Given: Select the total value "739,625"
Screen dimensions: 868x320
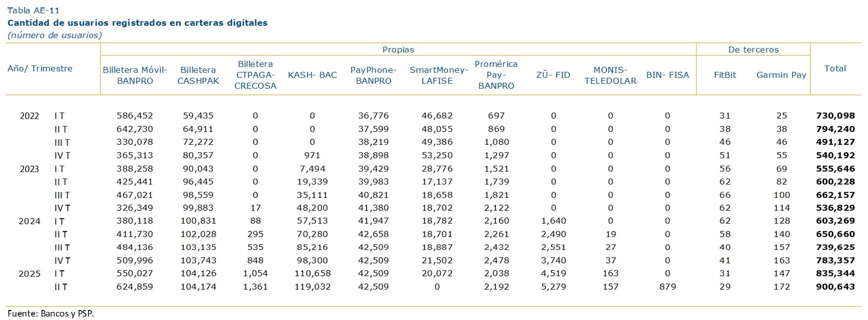Looking at the screenshot, I should [x=835, y=247].
